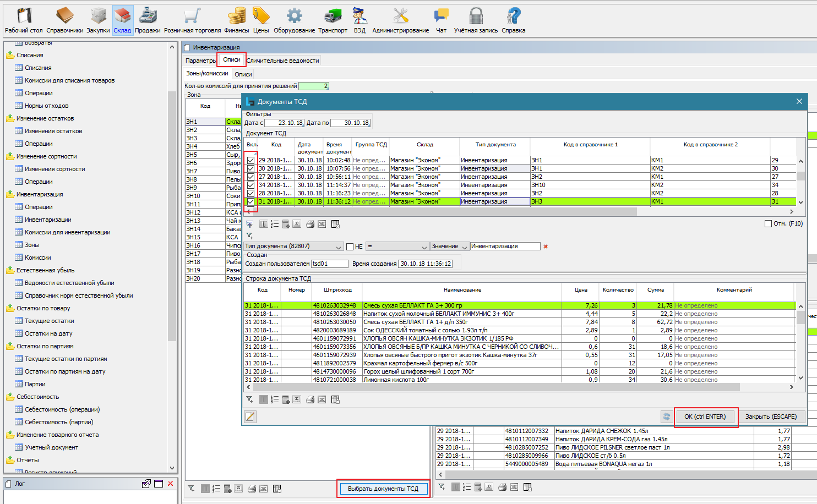Image resolution: width=817 pixels, height=504 pixels.
Task: Open the equals operator dropdown
Action: [x=397, y=246]
